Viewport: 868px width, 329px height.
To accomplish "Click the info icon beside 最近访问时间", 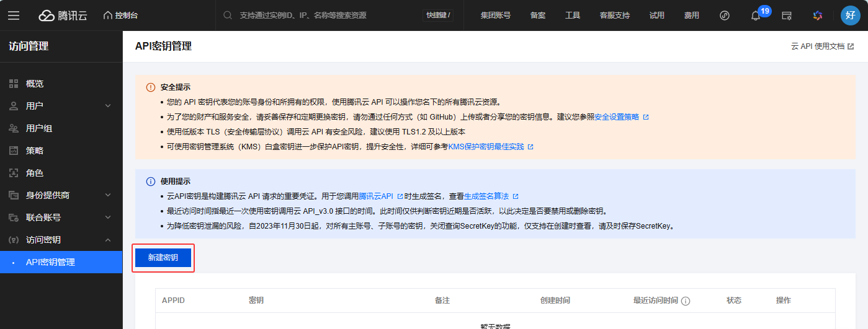I will point(686,301).
